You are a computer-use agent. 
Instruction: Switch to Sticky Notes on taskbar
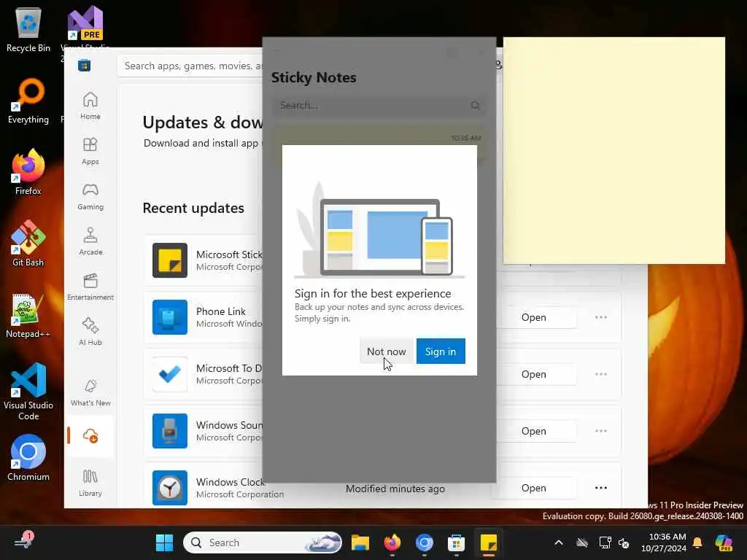tap(488, 542)
